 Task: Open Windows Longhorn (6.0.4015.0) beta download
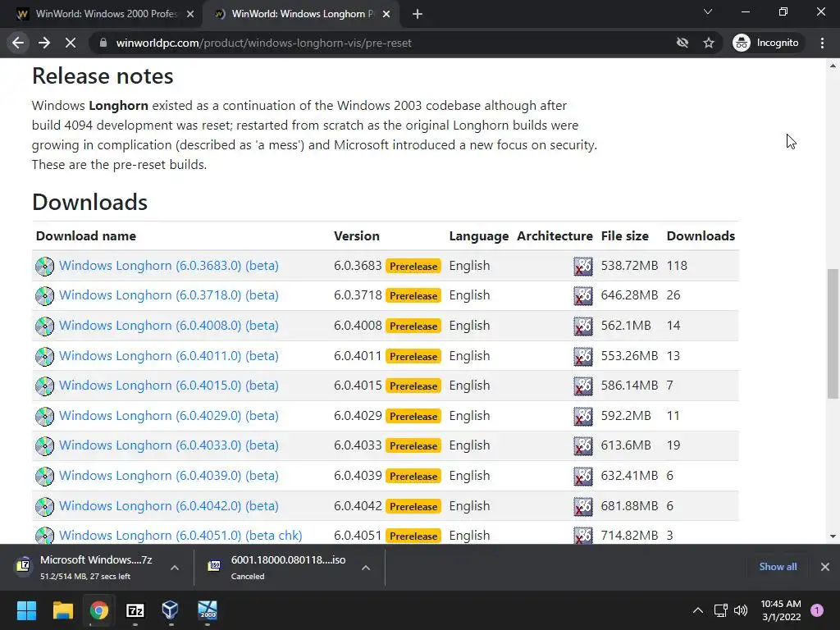169,386
